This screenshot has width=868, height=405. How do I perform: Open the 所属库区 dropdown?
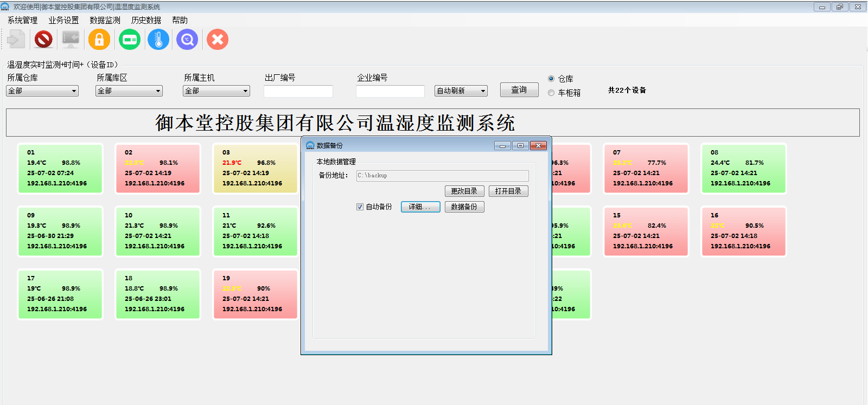[x=129, y=91]
